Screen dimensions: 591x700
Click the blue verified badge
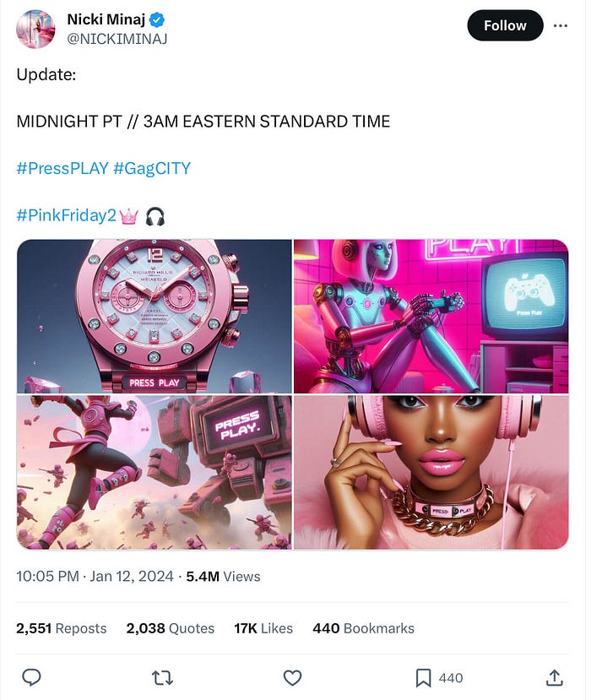157,19
